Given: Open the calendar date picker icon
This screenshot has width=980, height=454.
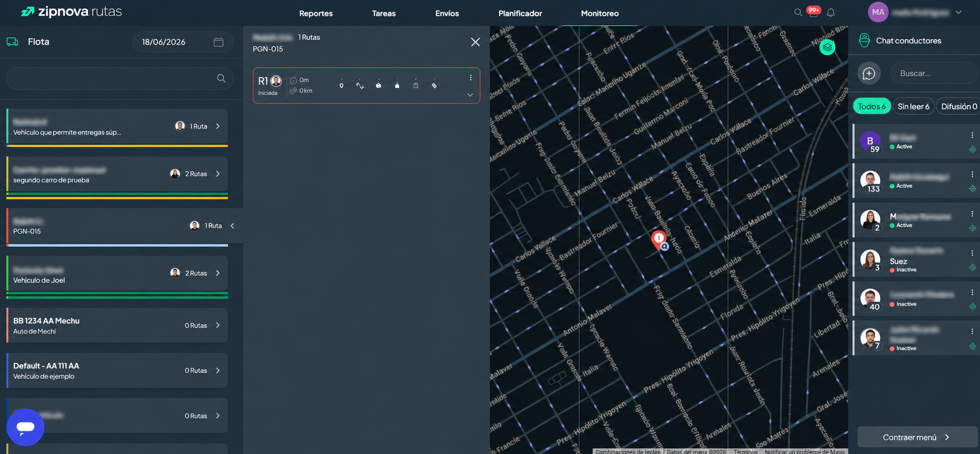Looking at the screenshot, I should point(219,42).
